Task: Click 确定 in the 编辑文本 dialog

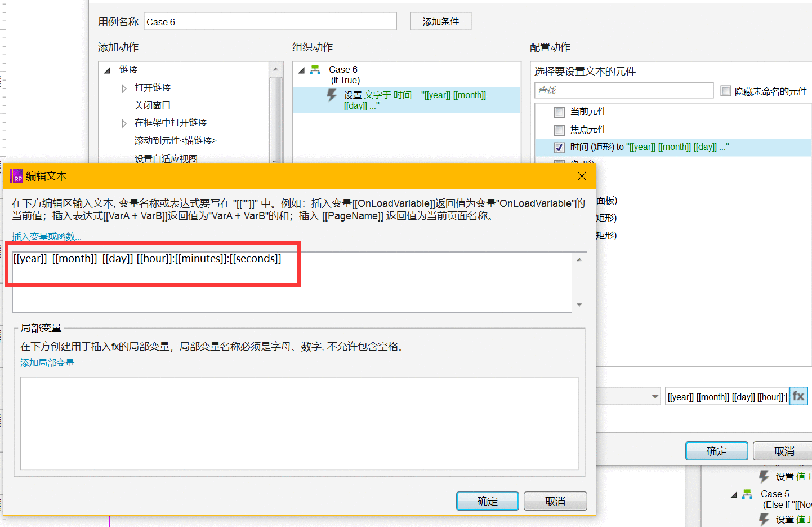Action: 488,501
